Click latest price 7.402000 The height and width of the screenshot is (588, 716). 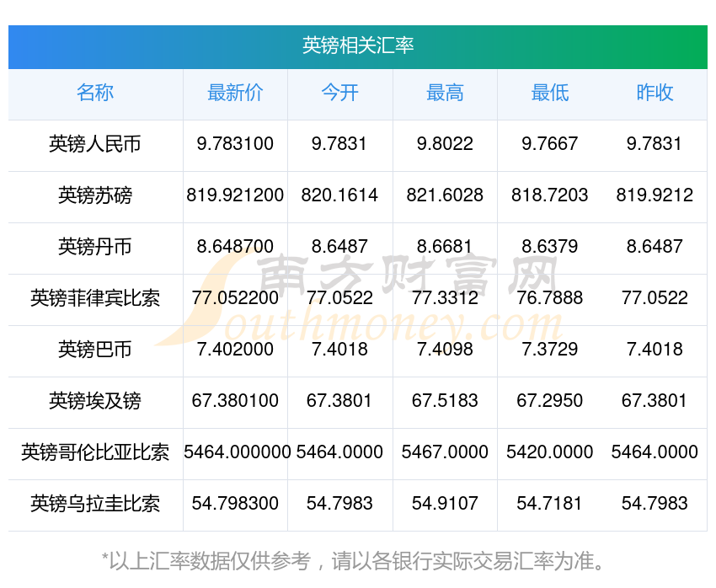(235, 350)
